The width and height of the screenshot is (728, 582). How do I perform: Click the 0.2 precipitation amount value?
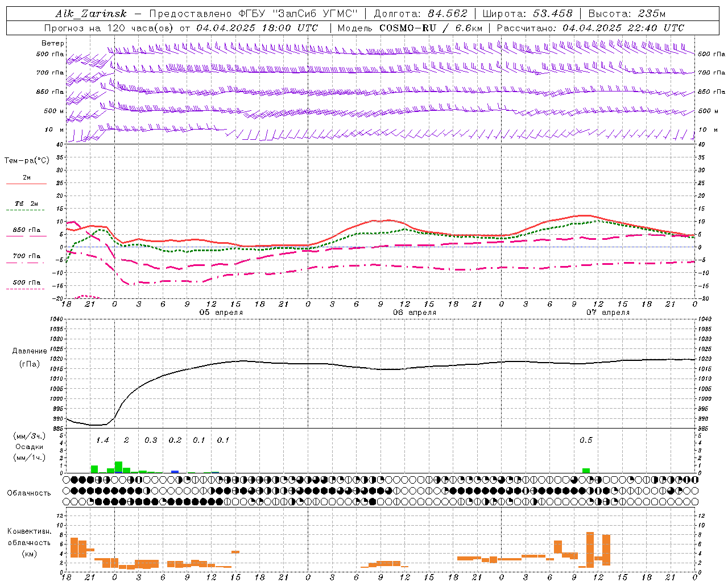tap(175, 440)
